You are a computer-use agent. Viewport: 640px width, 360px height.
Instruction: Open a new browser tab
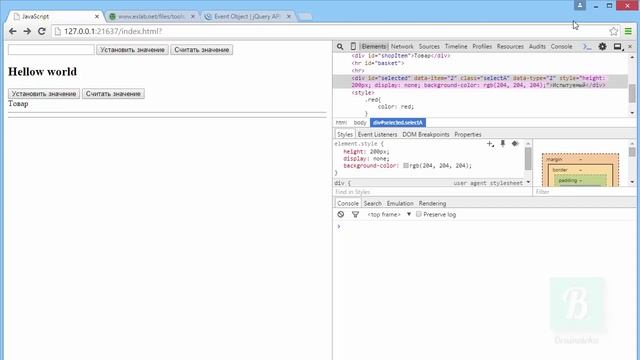304,17
